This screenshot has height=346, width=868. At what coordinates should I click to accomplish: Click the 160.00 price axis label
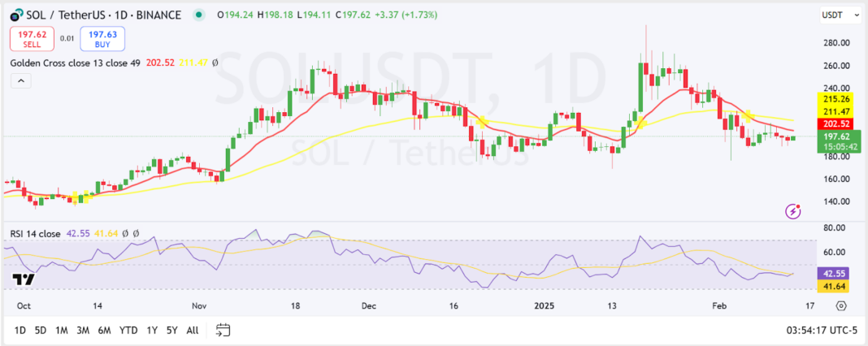click(836, 179)
